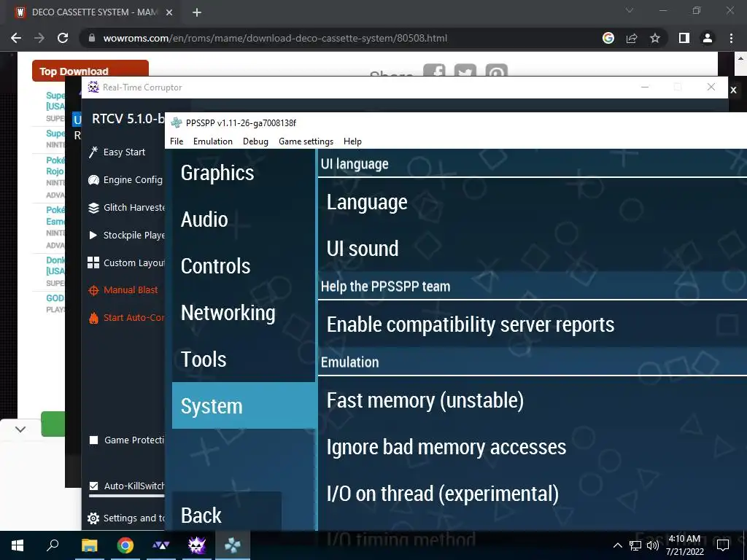747x560 pixels.
Task: Toggle Enable compatibility server reports
Action: pyautogui.click(x=532, y=324)
